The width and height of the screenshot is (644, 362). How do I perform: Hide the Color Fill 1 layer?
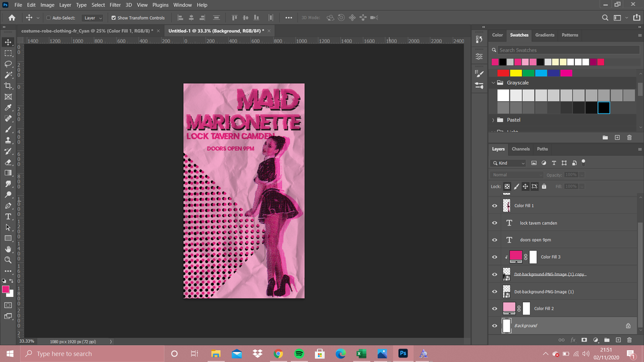coord(495,206)
